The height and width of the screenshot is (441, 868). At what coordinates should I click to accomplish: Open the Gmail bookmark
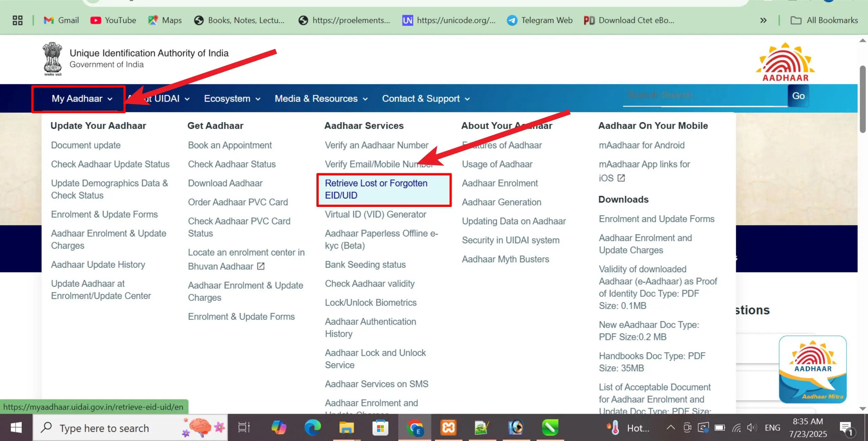[x=61, y=20]
